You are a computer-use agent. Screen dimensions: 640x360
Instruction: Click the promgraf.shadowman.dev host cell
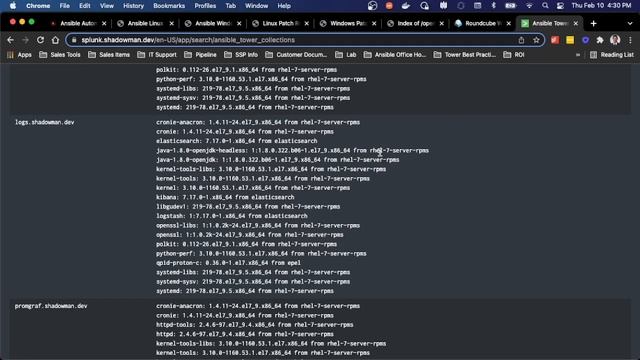tap(51, 306)
